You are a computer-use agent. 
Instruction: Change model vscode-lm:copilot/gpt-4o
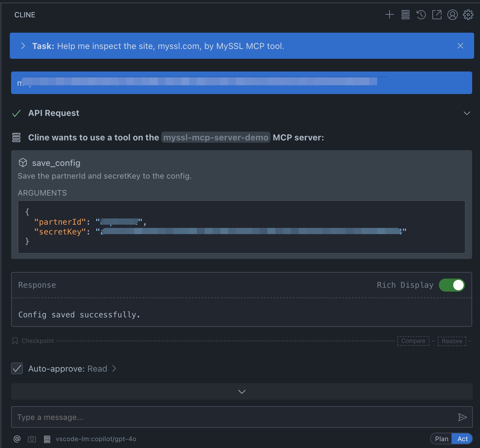pyautogui.click(x=96, y=439)
